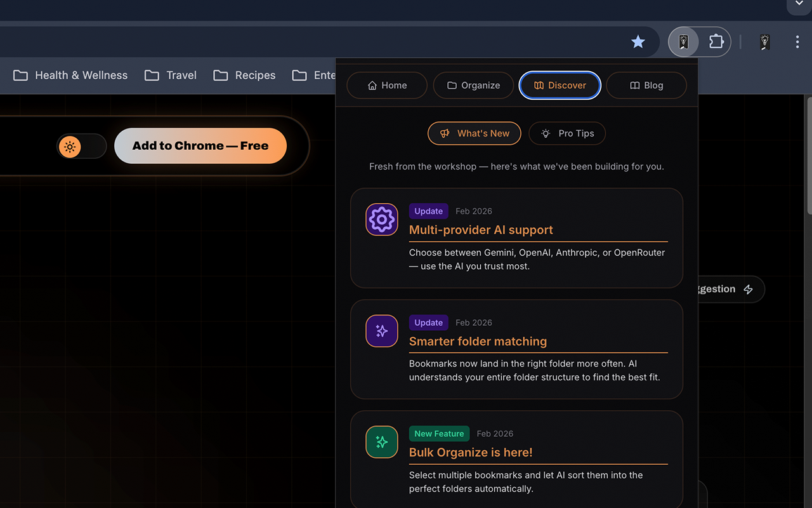
Task: Open the Blog tab
Action: click(x=646, y=85)
